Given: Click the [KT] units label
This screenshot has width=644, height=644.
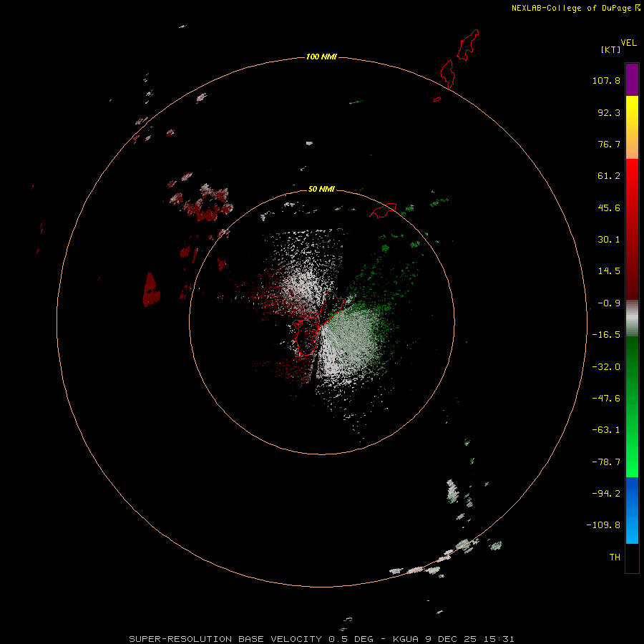Looking at the screenshot, I should pyautogui.click(x=611, y=49).
